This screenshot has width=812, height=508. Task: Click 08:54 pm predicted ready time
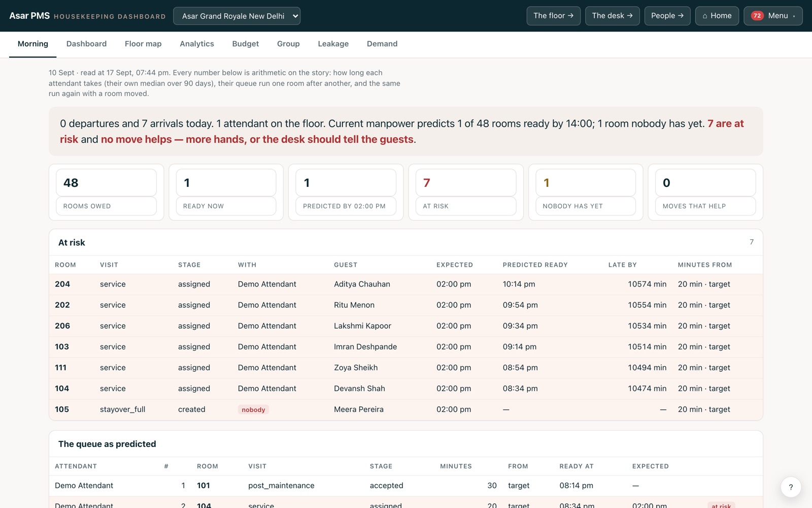coord(520,367)
